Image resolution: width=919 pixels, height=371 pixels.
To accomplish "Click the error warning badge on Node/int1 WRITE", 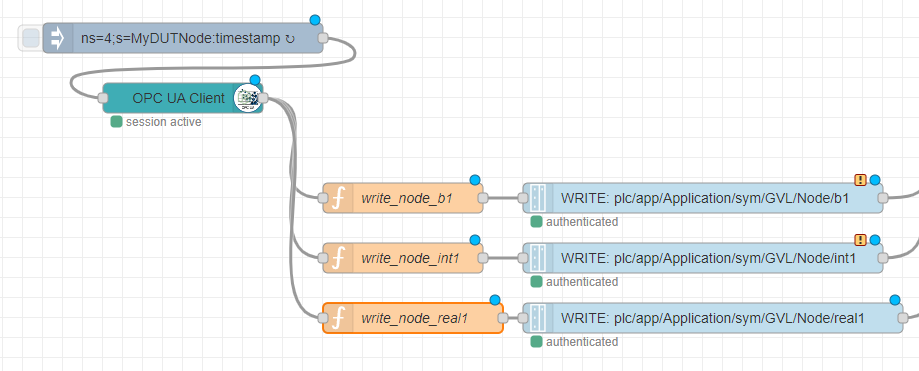I will click(860, 240).
